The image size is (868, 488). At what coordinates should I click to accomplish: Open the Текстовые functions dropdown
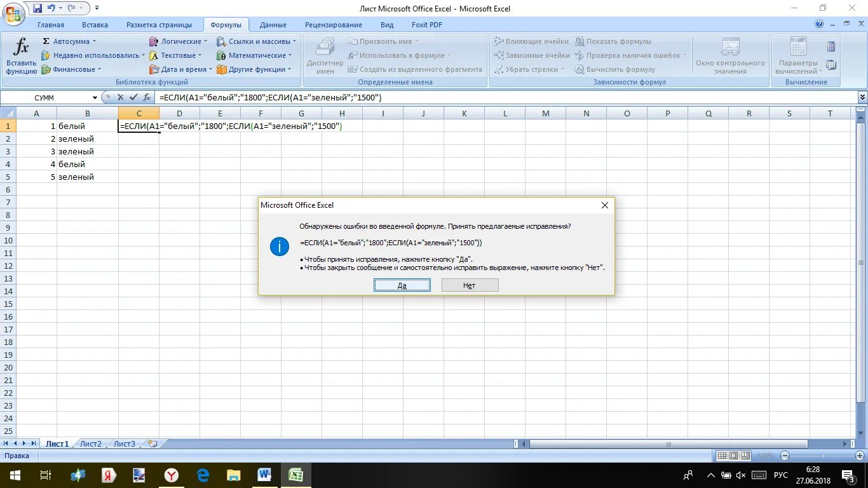pyautogui.click(x=175, y=55)
